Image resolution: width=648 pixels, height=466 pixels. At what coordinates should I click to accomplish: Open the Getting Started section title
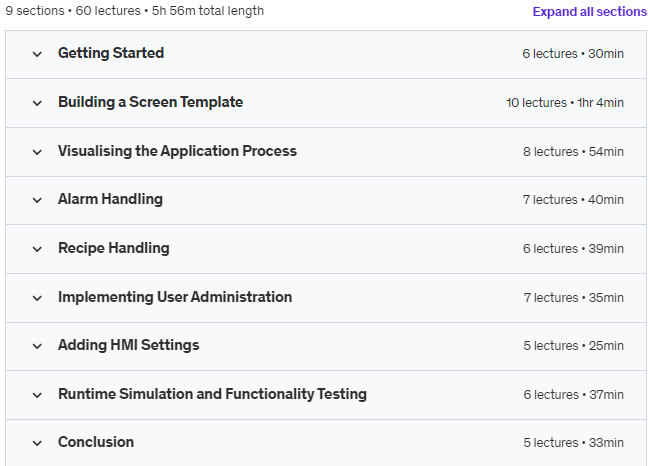pyautogui.click(x=111, y=53)
